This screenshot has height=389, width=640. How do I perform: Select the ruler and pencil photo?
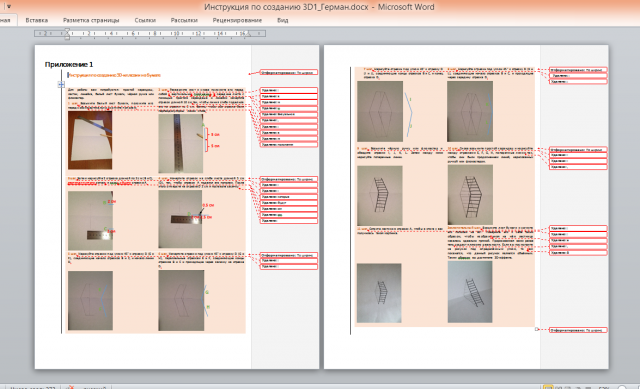pyautogui.click(x=180, y=143)
